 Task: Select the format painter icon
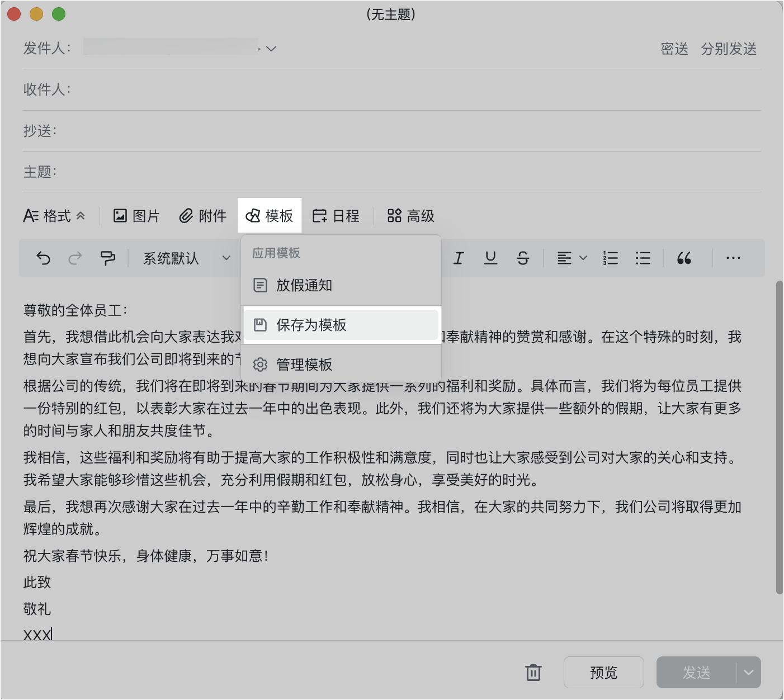click(107, 258)
